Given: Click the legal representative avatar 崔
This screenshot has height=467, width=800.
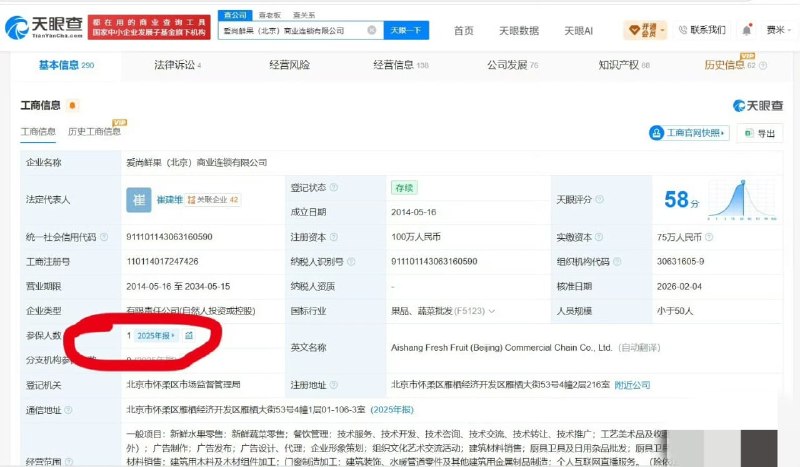Looking at the screenshot, I should [x=139, y=200].
